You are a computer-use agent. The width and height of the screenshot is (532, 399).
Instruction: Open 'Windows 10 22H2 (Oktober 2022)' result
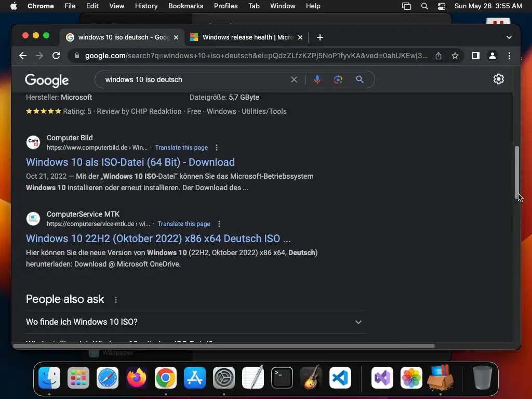click(158, 238)
